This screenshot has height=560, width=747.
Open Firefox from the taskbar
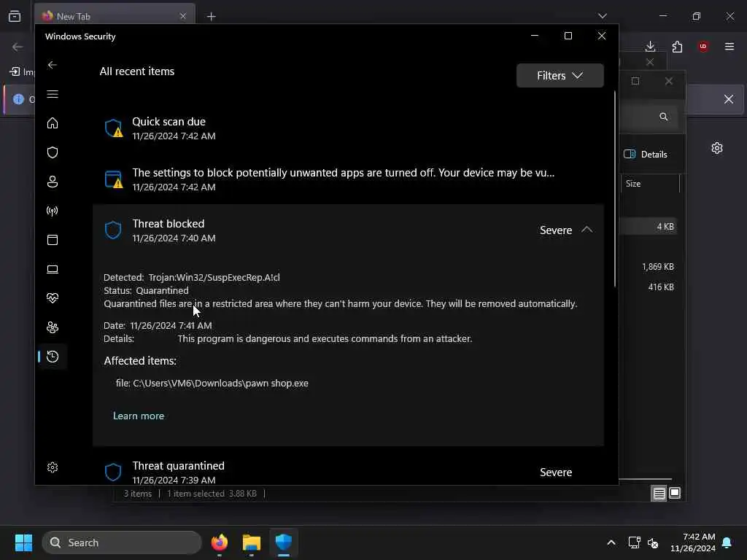220,542
